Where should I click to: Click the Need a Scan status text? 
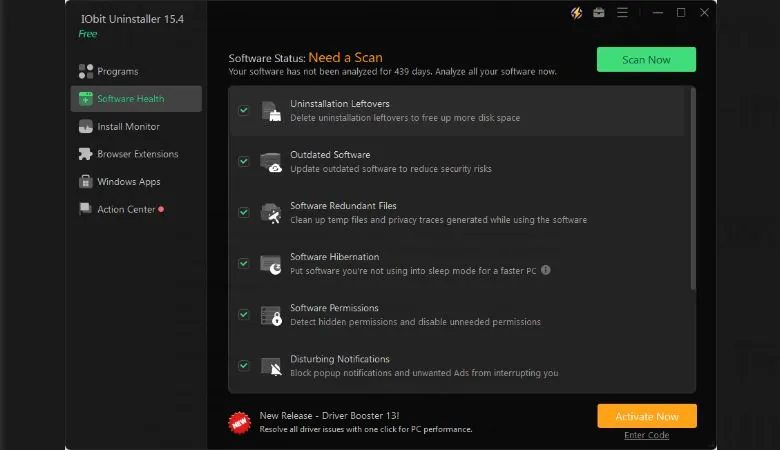[346, 57]
